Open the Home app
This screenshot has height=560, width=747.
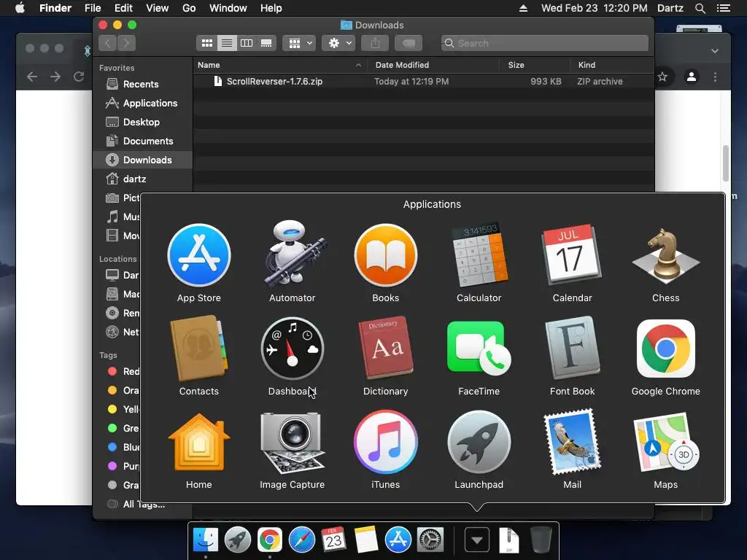(x=199, y=442)
